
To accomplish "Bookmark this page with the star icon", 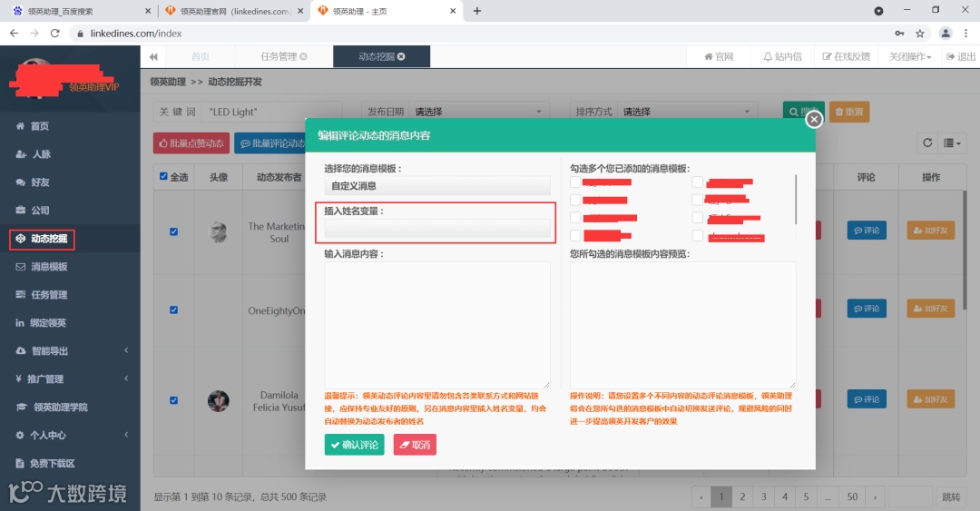I will [x=919, y=34].
